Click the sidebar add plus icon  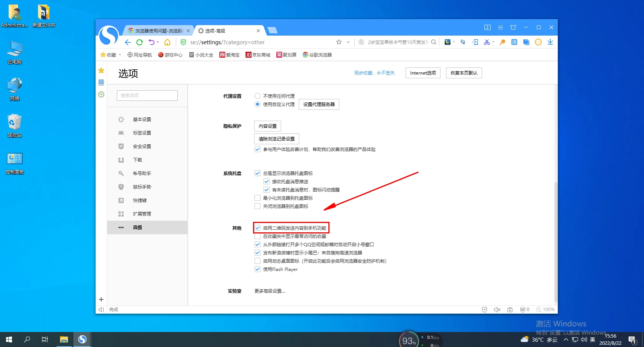point(101,299)
